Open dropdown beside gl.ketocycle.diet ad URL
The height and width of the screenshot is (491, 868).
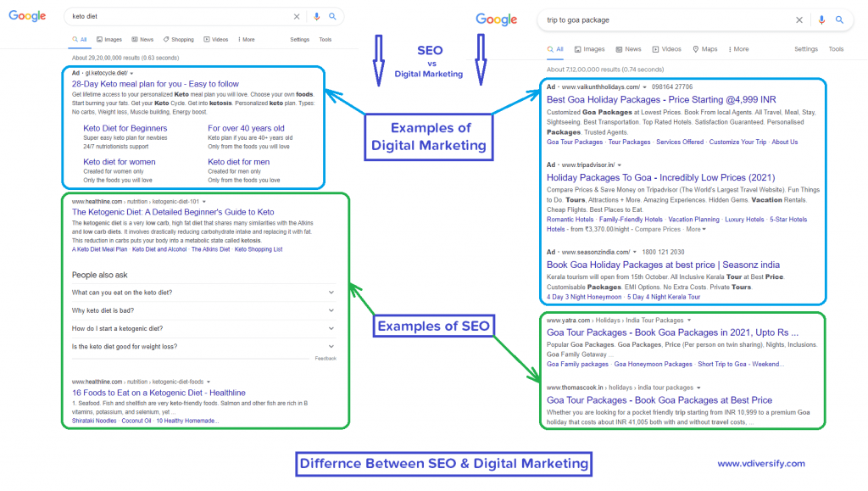pyautogui.click(x=131, y=74)
